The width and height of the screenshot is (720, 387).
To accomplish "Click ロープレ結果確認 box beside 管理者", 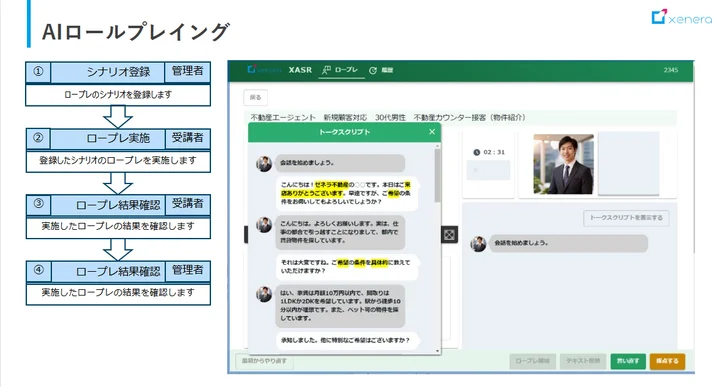I will (107, 271).
